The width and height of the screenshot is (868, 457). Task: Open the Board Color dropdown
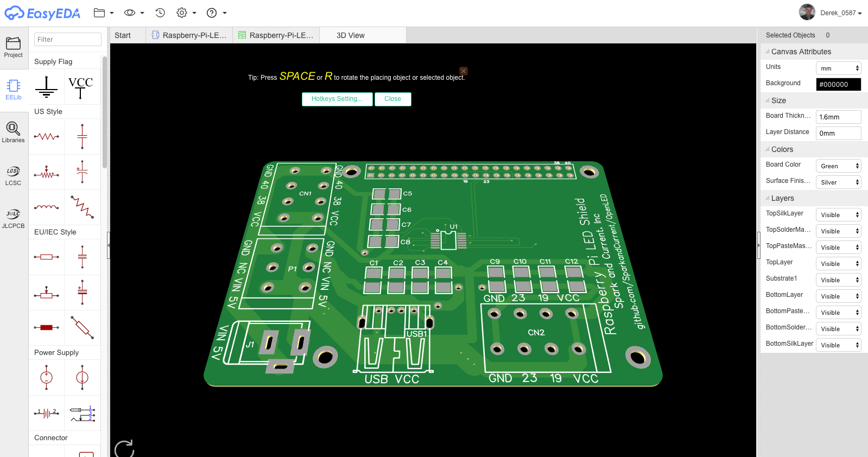click(x=838, y=166)
